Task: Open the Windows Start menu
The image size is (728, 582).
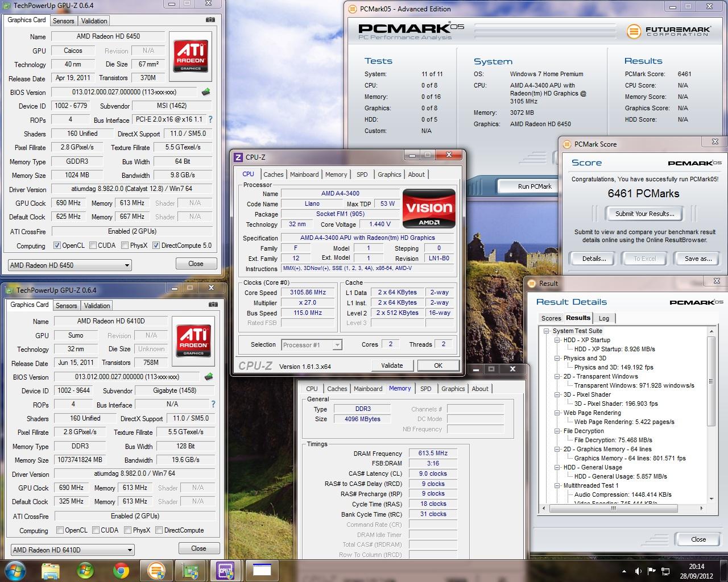Action: (x=14, y=570)
